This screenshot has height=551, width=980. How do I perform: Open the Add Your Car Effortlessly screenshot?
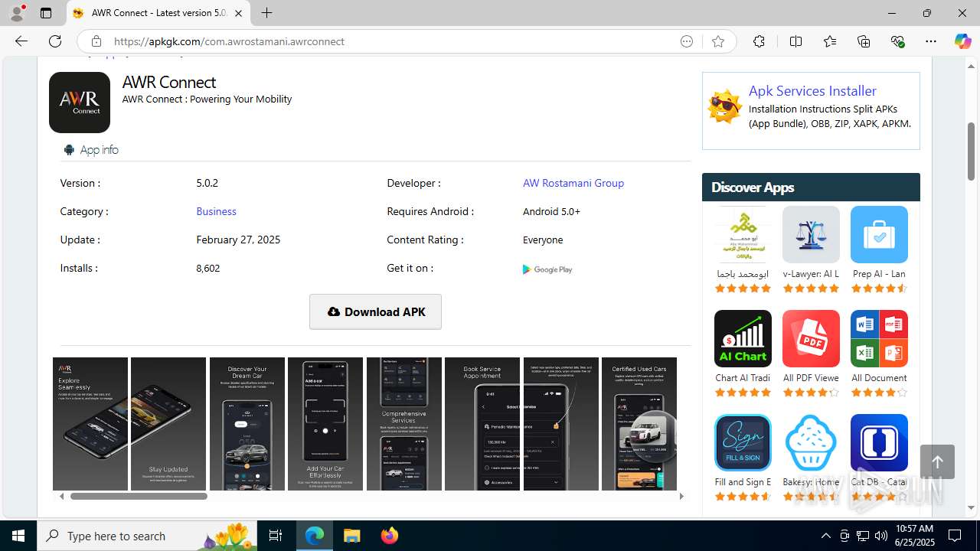325,423
